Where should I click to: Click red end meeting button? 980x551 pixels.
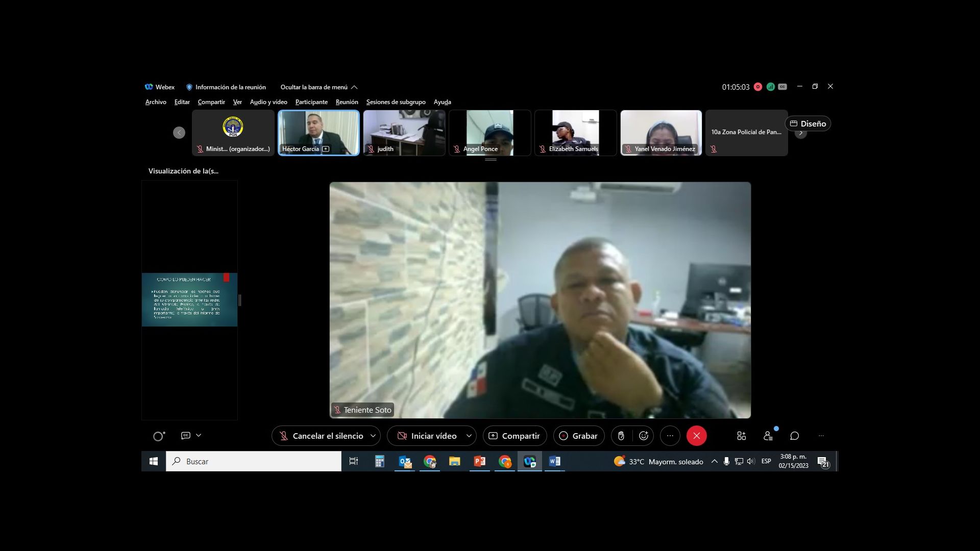tap(696, 436)
